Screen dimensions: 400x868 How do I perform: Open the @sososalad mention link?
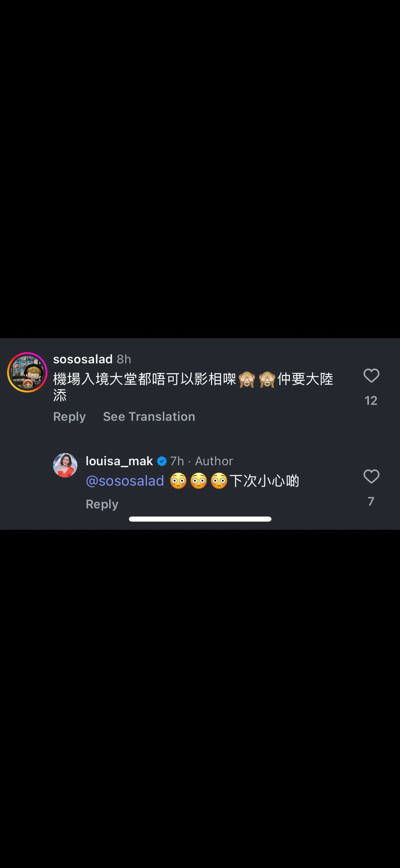(x=125, y=481)
